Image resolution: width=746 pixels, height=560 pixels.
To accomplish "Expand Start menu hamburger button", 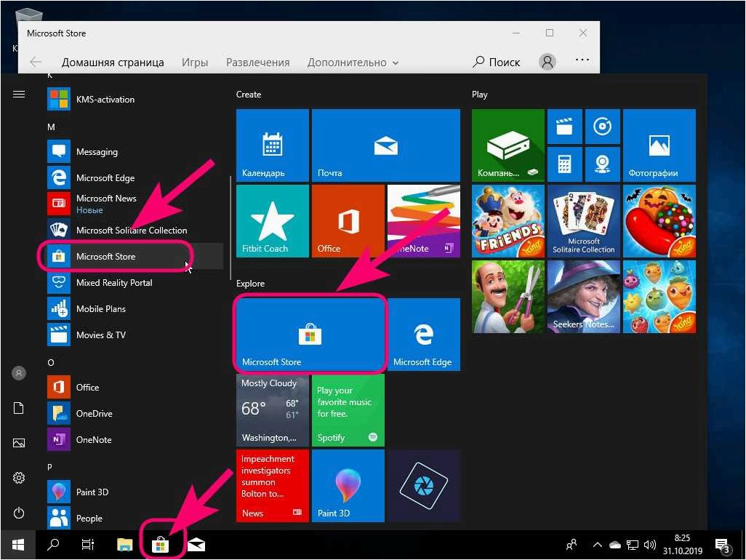I will coord(19,95).
